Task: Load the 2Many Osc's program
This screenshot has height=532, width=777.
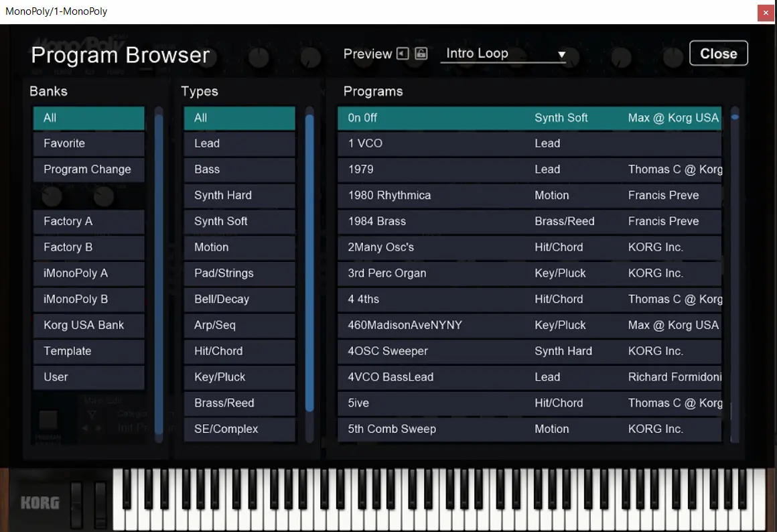Action: tap(529, 247)
